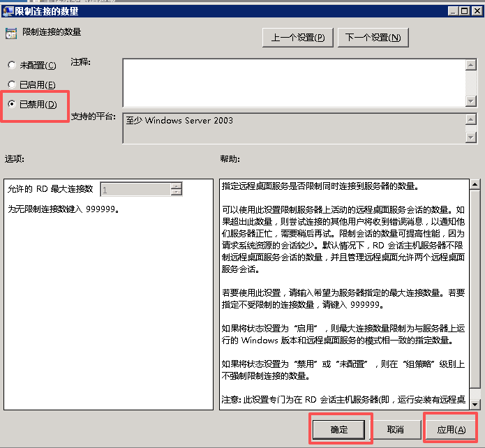Select the 已禁用 radio option
Screen dimensions: 485x448
(11, 105)
